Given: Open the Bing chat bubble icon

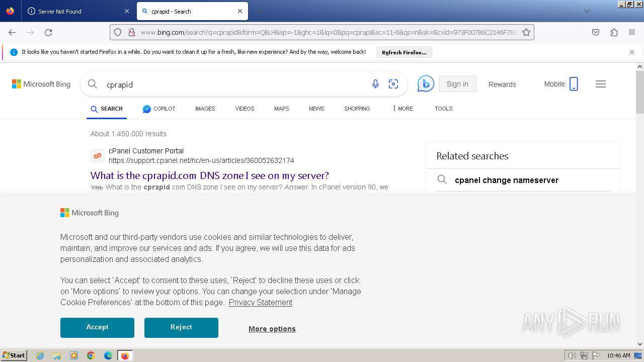Looking at the screenshot, I should [x=426, y=84].
